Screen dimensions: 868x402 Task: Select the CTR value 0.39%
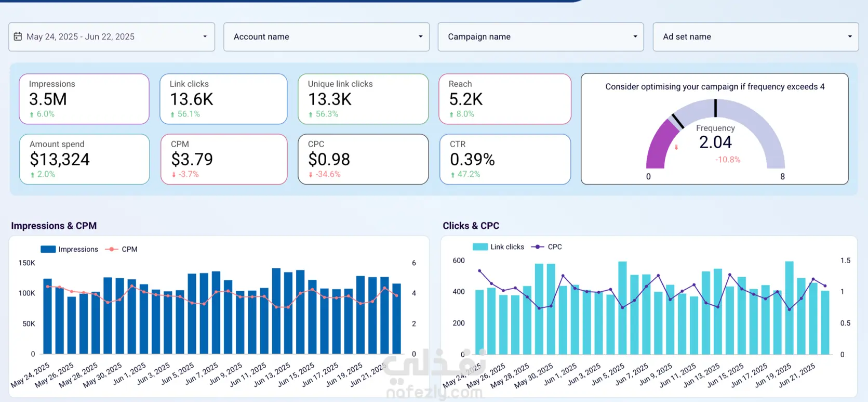[x=472, y=159]
